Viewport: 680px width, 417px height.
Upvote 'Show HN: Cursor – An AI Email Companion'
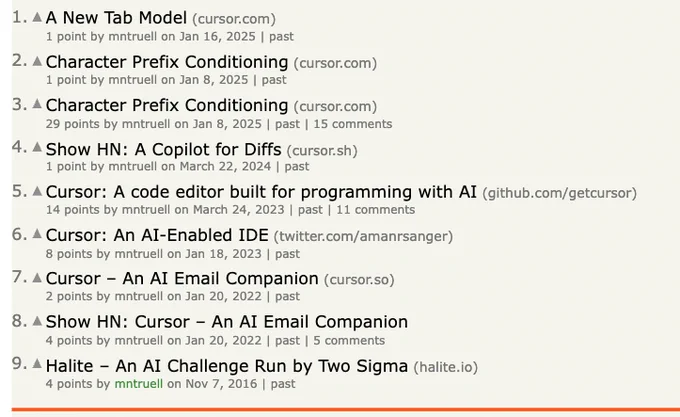click(x=37, y=321)
